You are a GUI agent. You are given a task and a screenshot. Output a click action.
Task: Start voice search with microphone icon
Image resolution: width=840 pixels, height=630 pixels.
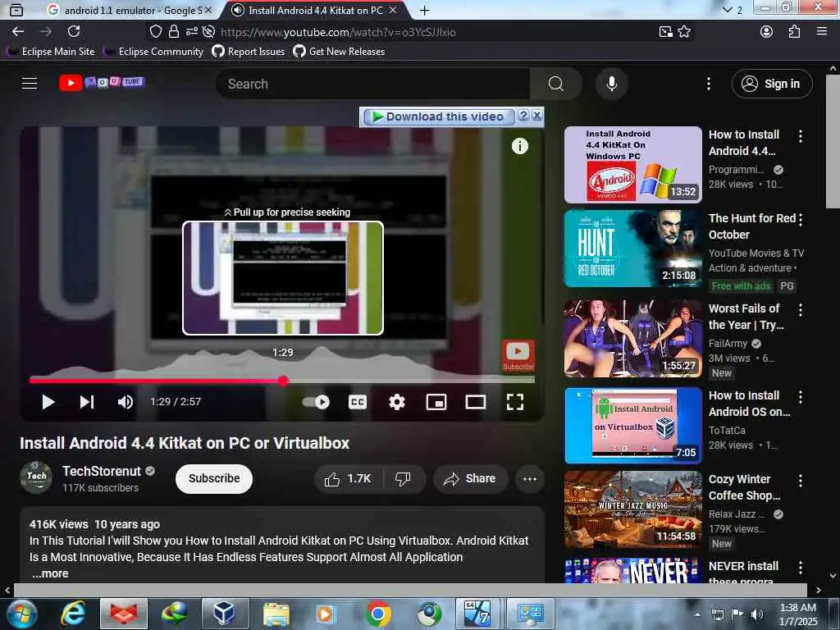611,84
